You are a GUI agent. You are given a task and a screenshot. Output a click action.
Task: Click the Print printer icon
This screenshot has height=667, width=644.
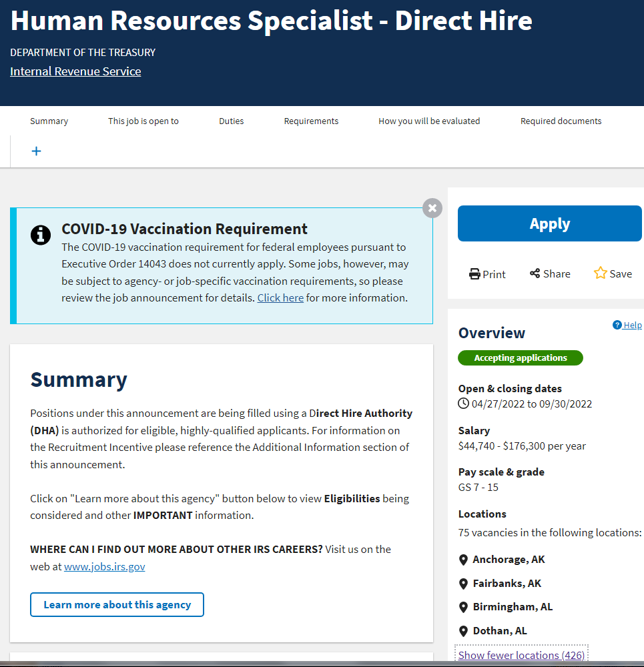click(474, 274)
